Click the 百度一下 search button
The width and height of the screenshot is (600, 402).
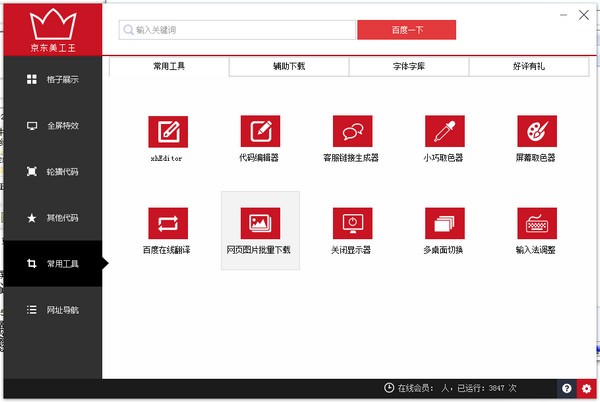point(406,30)
